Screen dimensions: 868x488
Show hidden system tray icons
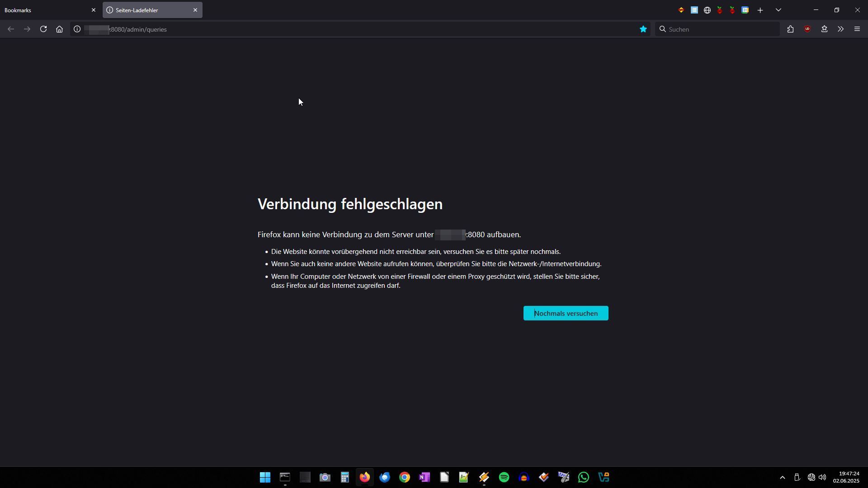pyautogui.click(x=783, y=477)
